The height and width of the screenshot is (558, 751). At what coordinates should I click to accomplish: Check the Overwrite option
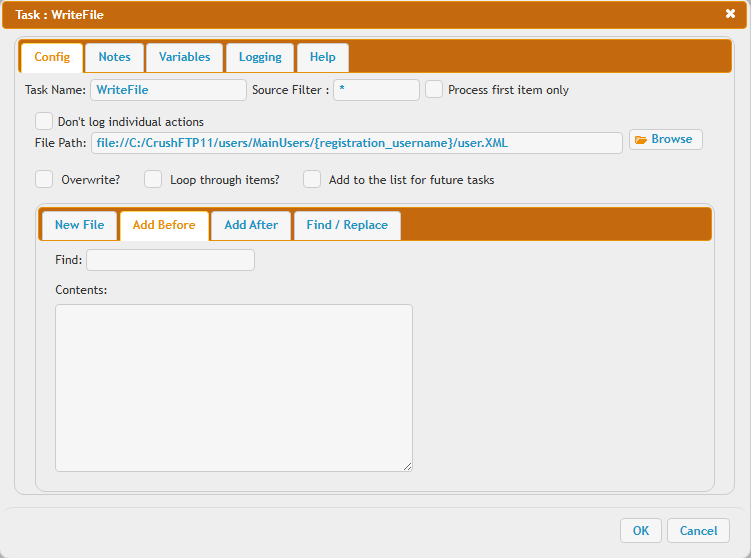pos(44,180)
